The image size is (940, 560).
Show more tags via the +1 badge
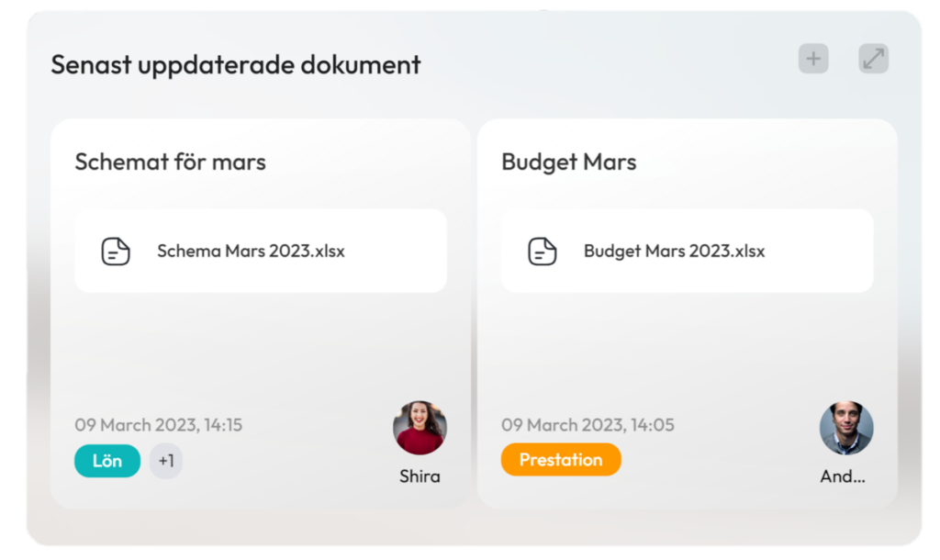pyautogui.click(x=166, y=461)
